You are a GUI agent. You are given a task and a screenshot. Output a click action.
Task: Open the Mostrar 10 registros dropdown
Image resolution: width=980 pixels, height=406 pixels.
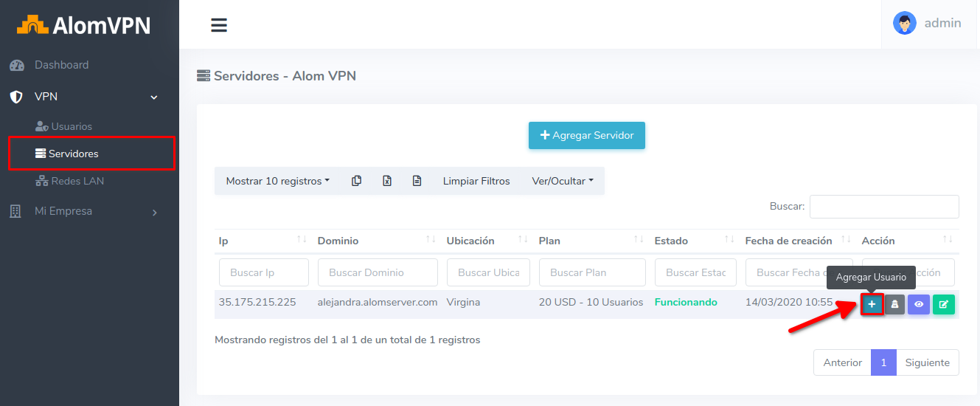coord(277,181)
